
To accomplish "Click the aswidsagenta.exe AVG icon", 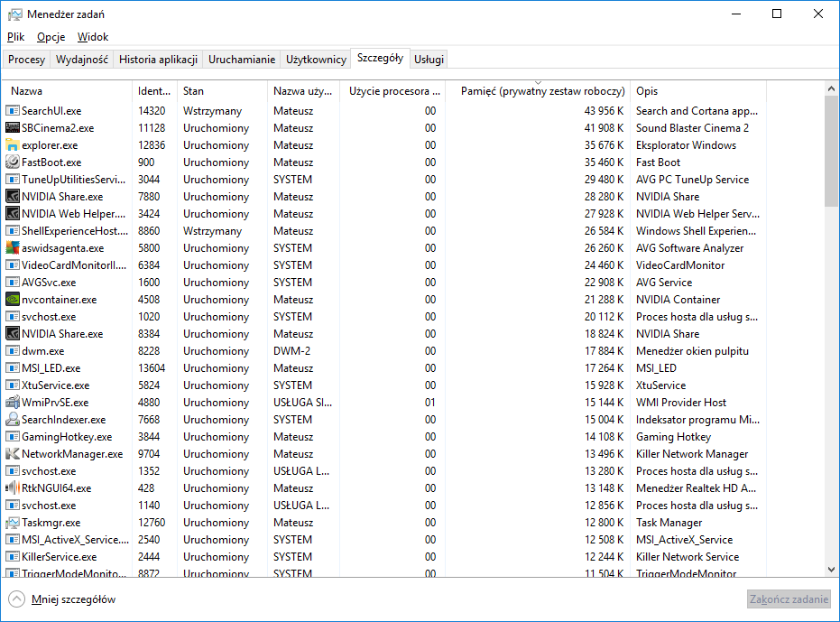I will point(13,248).
